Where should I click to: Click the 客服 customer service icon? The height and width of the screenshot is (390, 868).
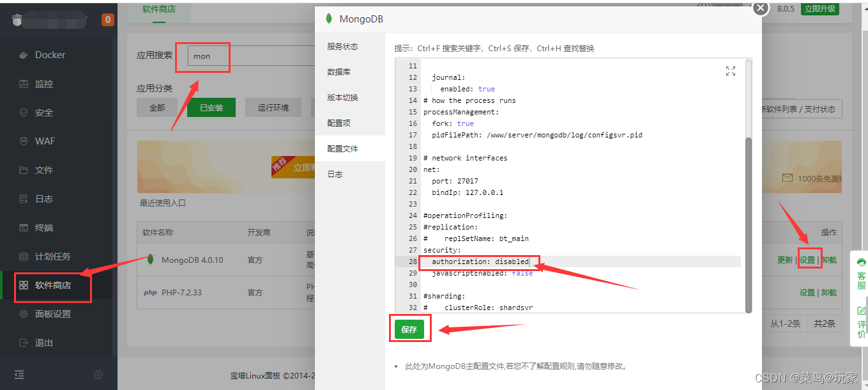pos(861,263)
